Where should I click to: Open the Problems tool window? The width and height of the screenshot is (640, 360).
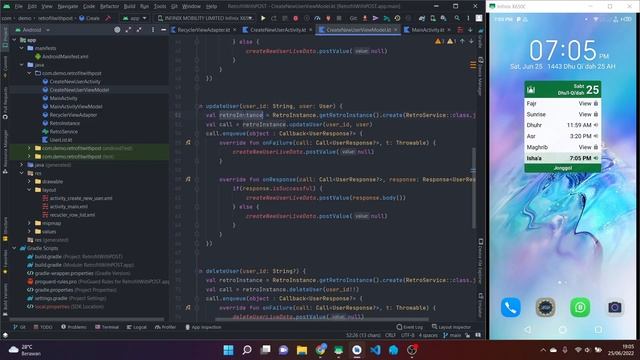click(74, 327)
